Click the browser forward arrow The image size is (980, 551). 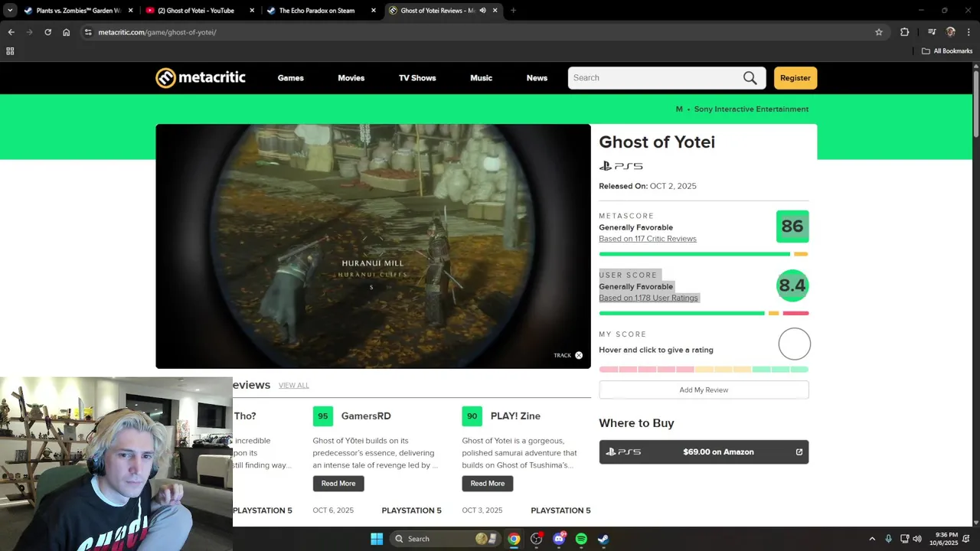pos(29,32)
